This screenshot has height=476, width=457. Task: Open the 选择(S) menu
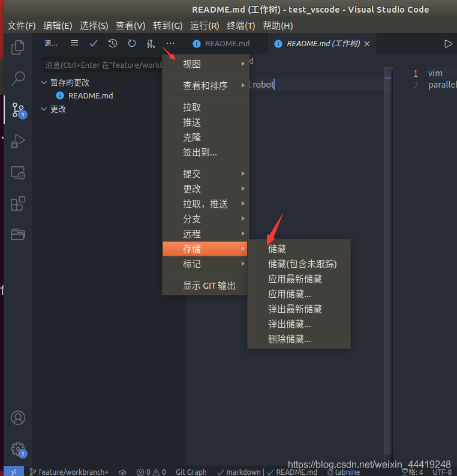(94, 26)
